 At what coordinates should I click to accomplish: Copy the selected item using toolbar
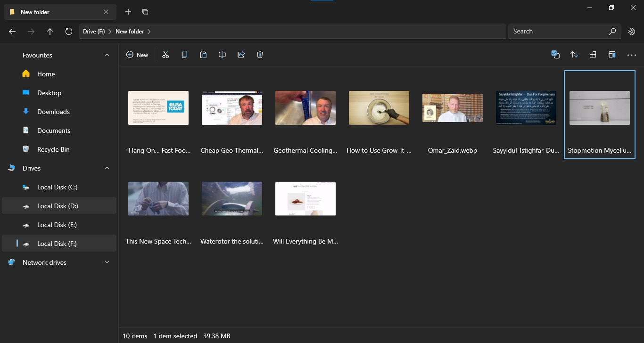[x=184, y=55]
